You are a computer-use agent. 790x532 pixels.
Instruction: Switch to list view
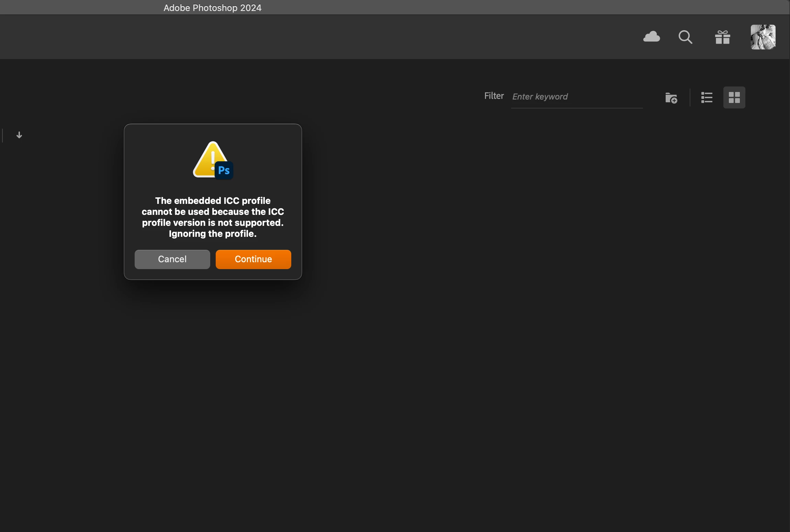click(707, 97)
